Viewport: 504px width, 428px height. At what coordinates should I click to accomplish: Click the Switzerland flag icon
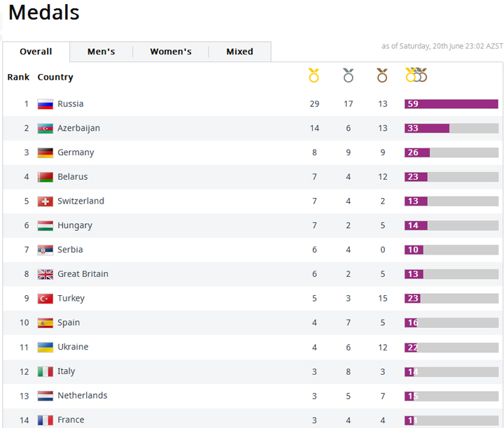45,201
